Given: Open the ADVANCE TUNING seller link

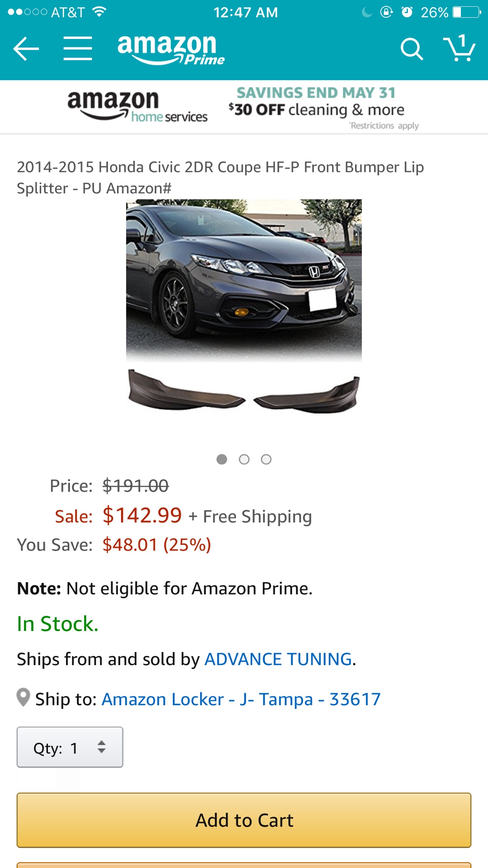Looking at the screenshot, I should click(278, 659).
